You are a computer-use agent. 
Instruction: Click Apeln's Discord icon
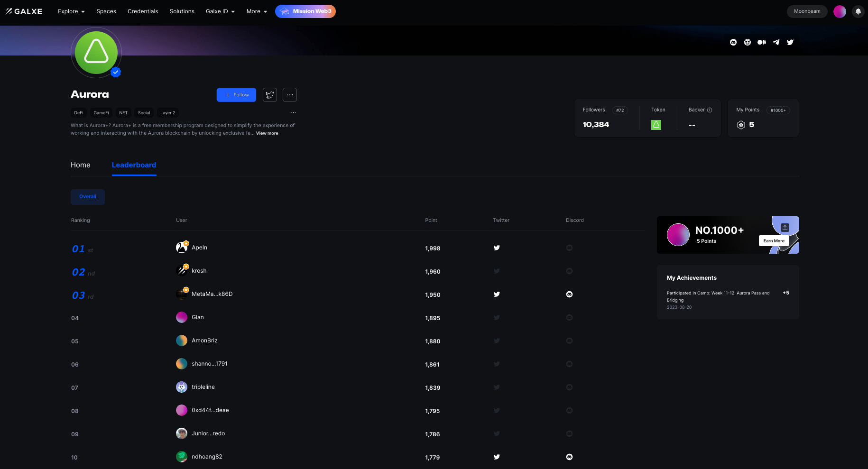tap(570, 248)
